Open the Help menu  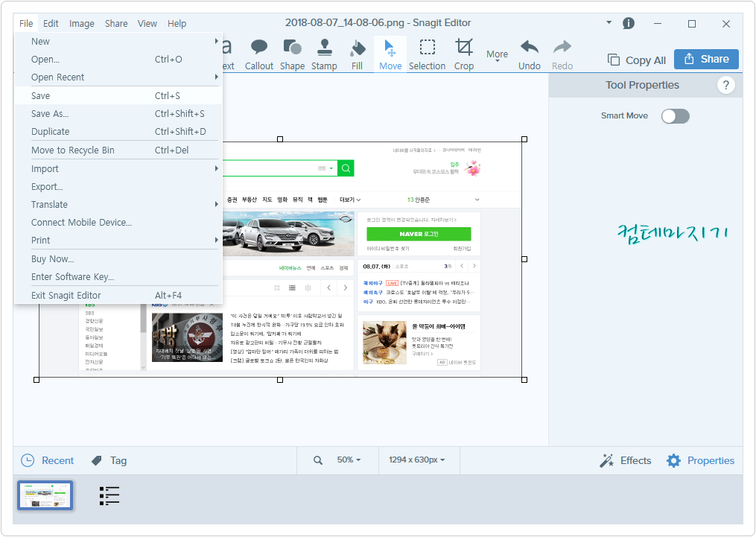coord(177,23)
